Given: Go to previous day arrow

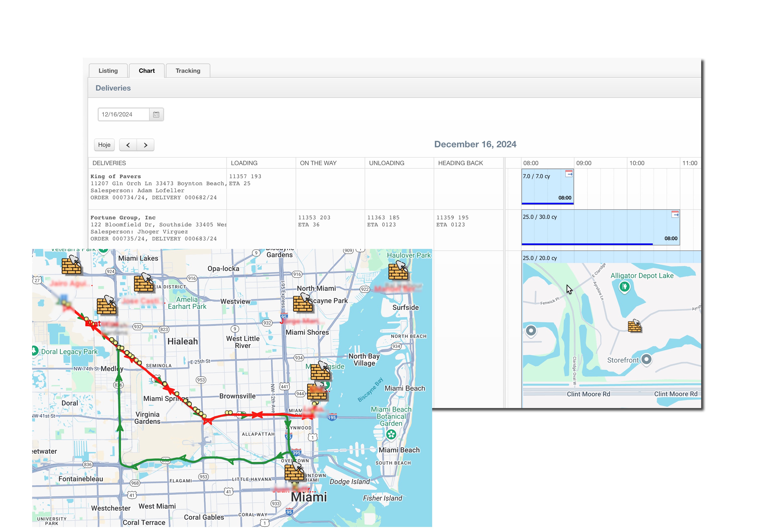Looking at the screenshot, I should coord(128,145).
